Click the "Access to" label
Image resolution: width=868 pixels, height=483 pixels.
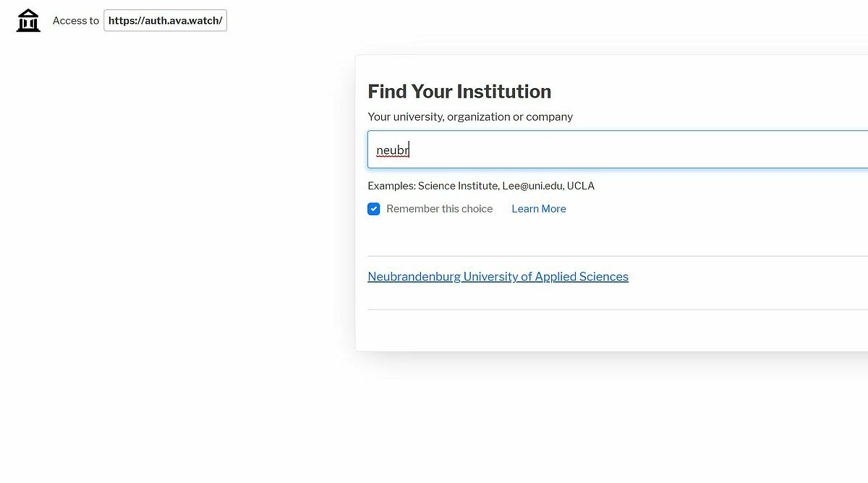(76, 21)
